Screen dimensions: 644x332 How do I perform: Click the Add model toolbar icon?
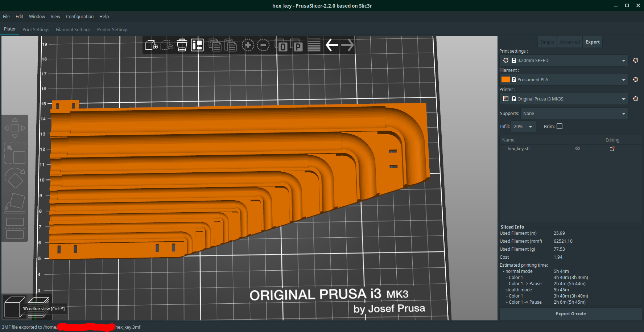click(151, 45)
